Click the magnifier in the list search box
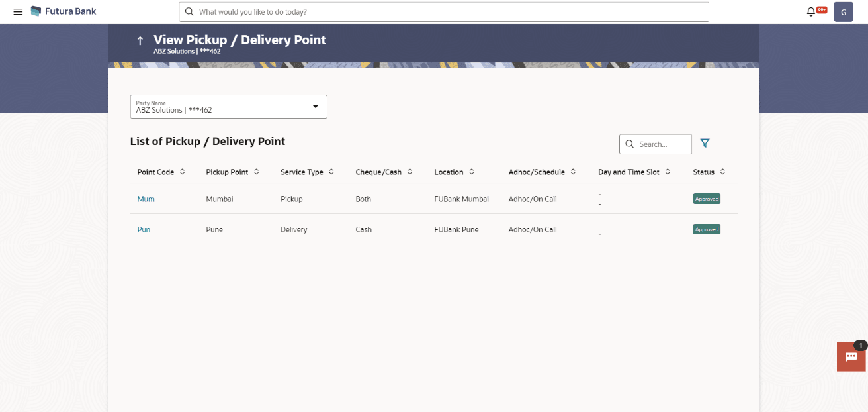Image resolution: width=868 pixels, height=412 pixels. coord(630,144)
